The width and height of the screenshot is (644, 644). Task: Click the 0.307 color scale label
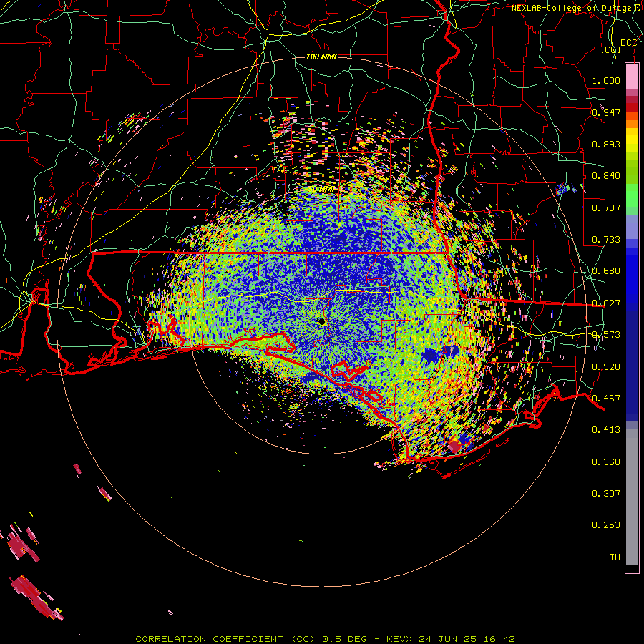(x=606, y=493)
